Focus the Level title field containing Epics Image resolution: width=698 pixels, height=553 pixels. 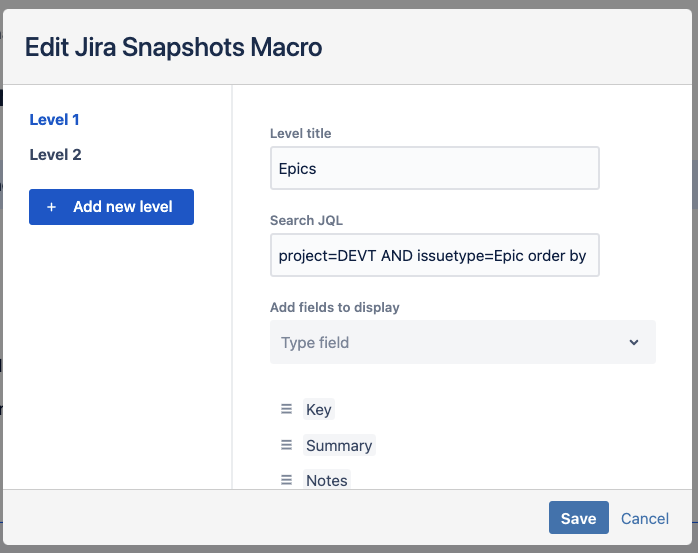coord(434,168)
